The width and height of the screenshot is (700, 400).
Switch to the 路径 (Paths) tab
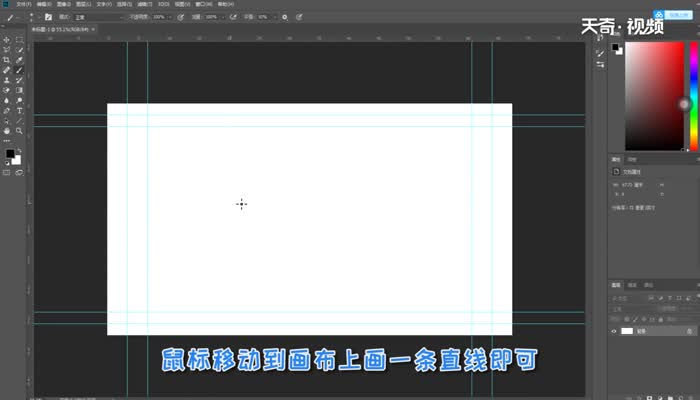tap(649, 285)
